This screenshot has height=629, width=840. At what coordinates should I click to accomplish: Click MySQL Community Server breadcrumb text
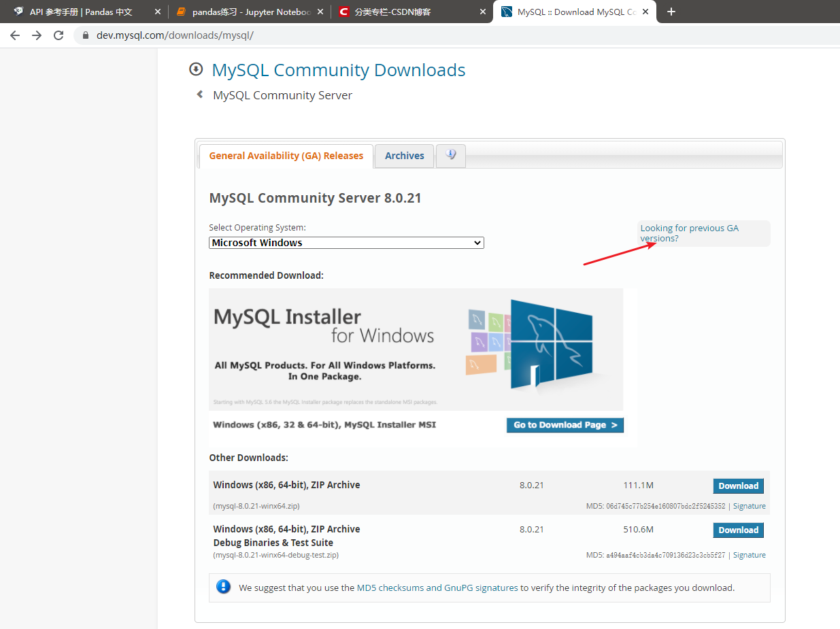click(283, 95)
